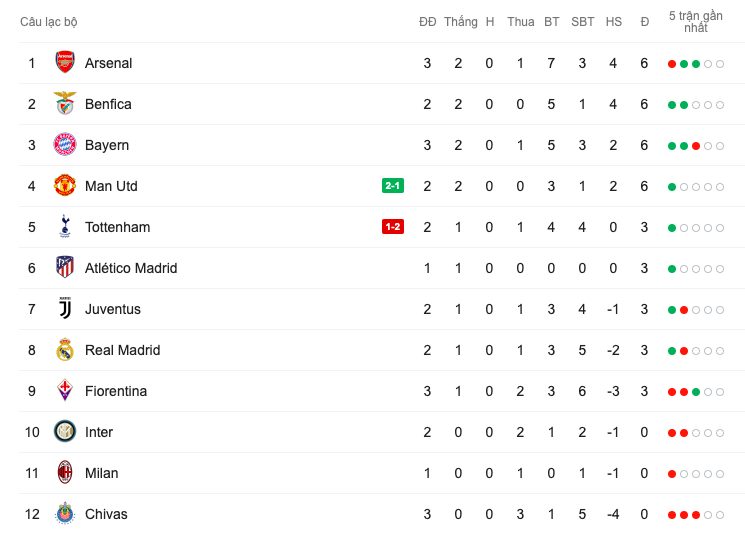The height and width of the screenshot is (540, 745).
Task: Click the Atlético Madrid crest icon
Action: (65, 268)
